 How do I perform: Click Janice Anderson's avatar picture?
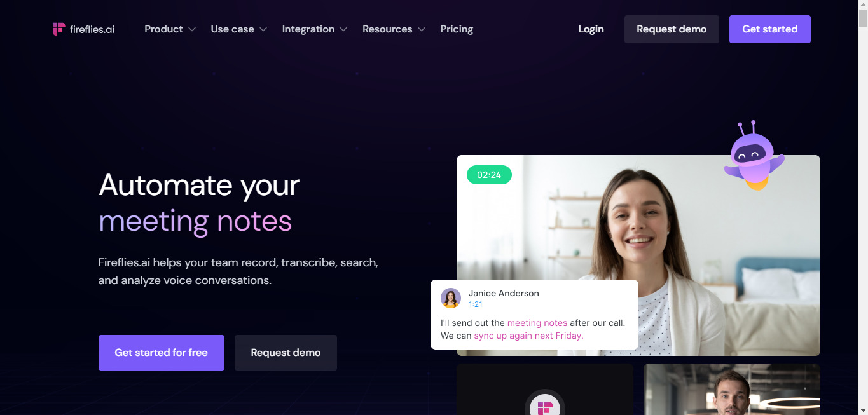pos(451,298)
